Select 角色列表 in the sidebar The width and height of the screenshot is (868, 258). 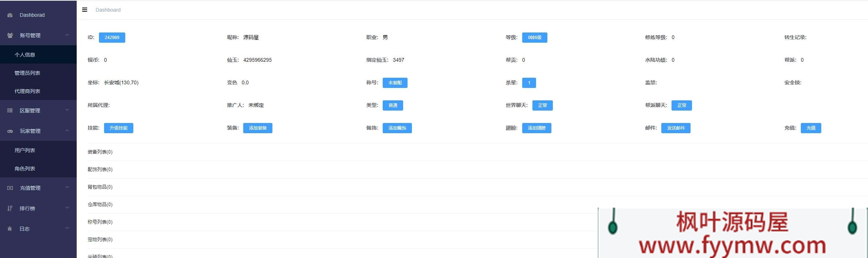pyautogui.click(x=25, y=169)
